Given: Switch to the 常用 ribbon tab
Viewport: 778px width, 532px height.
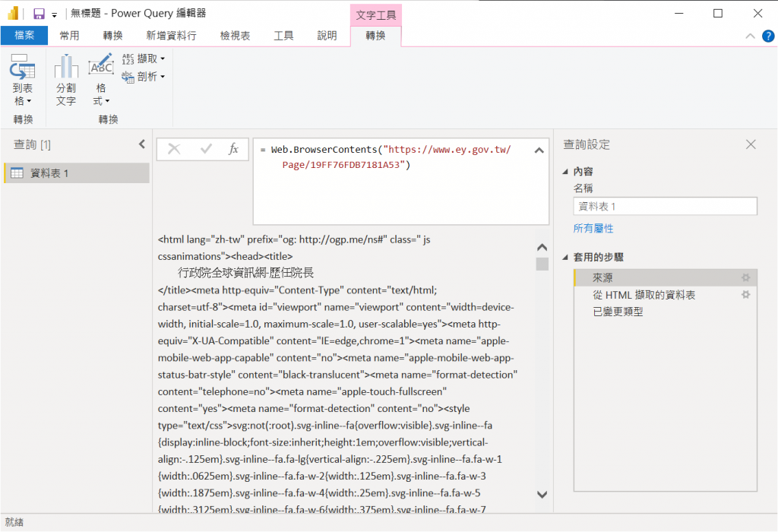Looking at the screenshot, I should (x=69, y=35).
